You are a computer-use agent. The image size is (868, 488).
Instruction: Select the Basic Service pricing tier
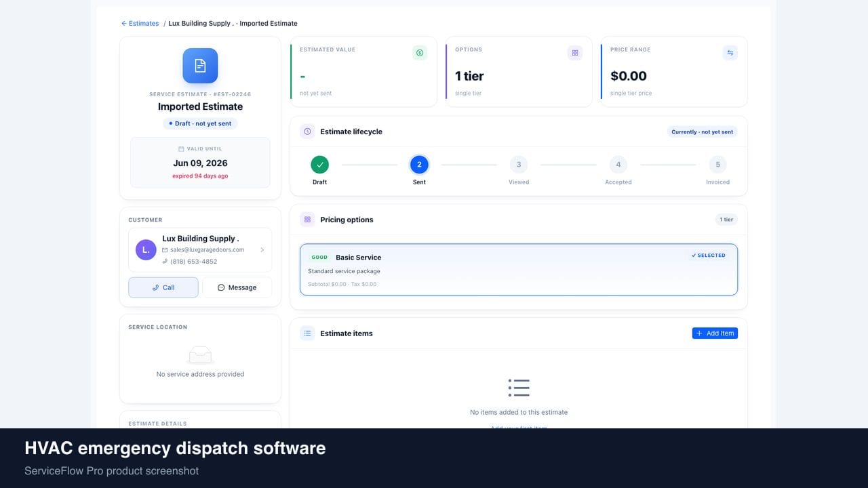tap(519, 270)
